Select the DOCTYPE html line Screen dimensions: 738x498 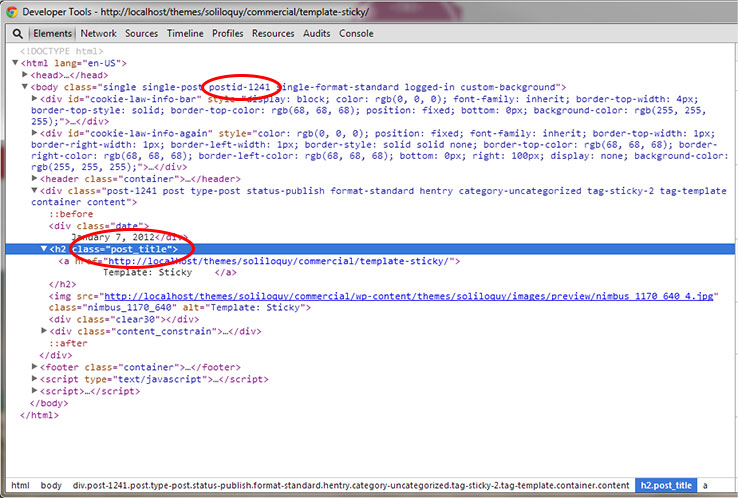62,51
